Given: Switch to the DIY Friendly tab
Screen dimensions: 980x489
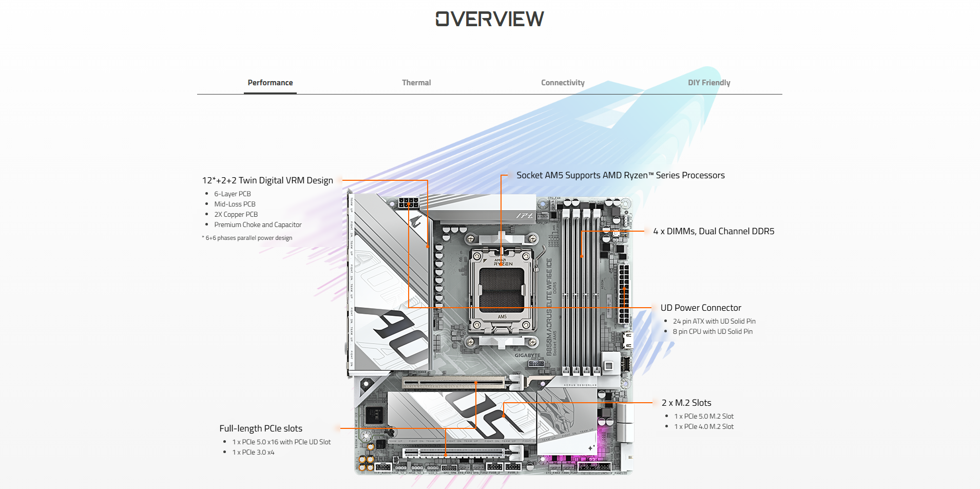Looking at the screenshot, I should tap(709, 83).
